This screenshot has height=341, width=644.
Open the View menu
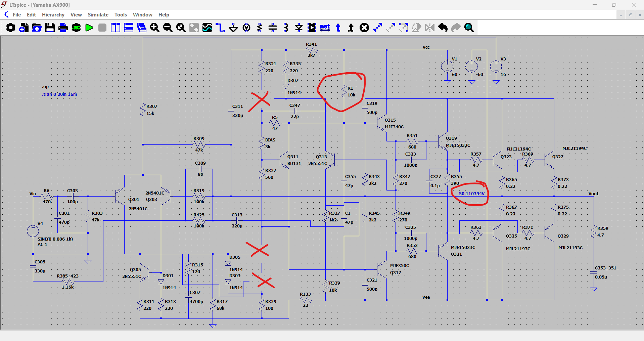[x=76, y=15]
